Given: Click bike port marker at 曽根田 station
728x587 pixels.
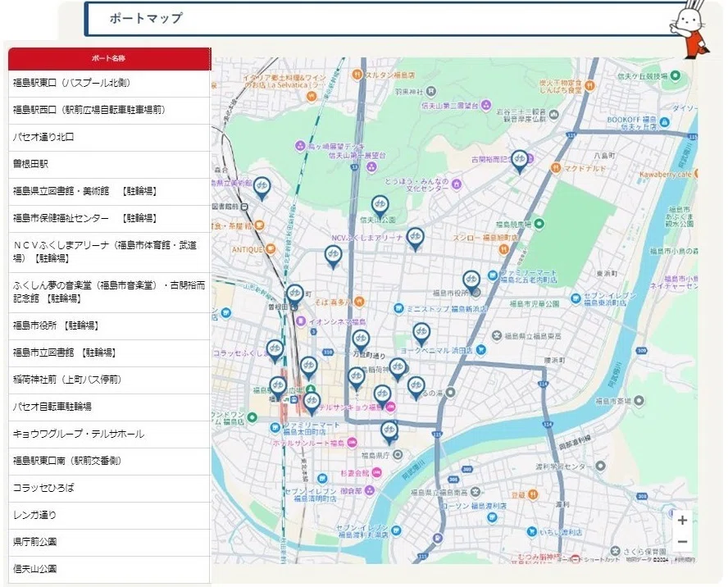Looking at the screenshot, I should click(295, 296).
